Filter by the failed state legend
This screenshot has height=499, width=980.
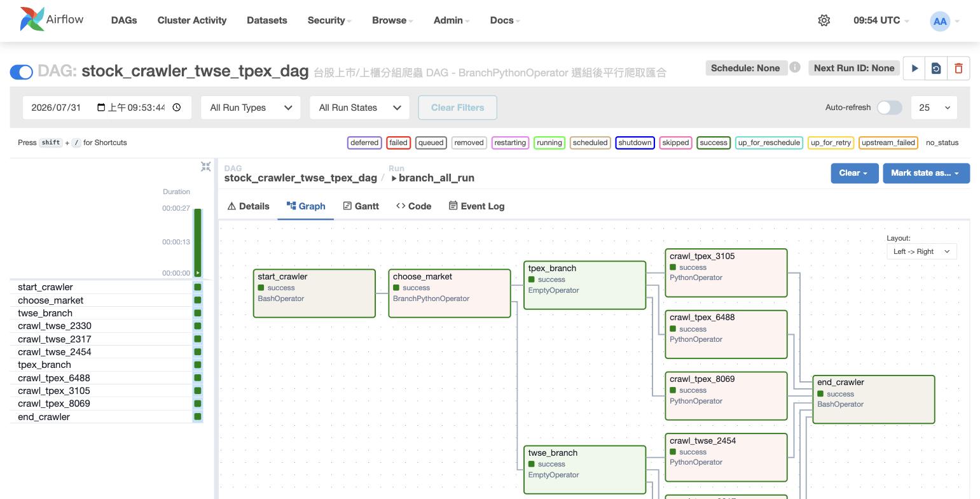coord(398,143)
